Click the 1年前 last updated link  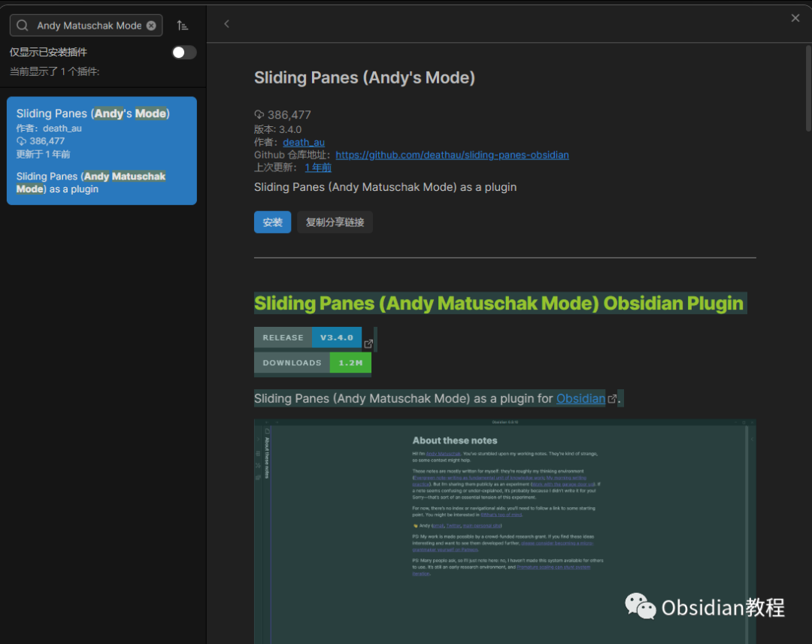click(x=318, y=168)
